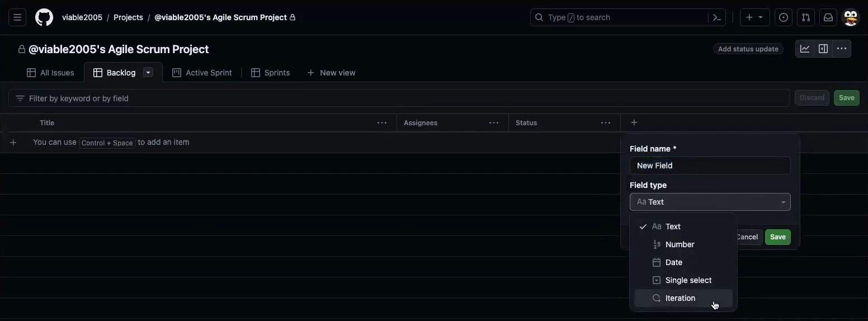Open the notifications inbox icon

pyautogui.click(x=828, y=17)
